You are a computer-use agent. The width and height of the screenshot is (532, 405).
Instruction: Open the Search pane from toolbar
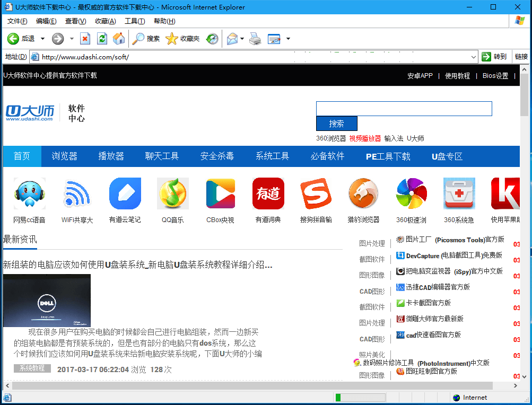click(145, 39)
